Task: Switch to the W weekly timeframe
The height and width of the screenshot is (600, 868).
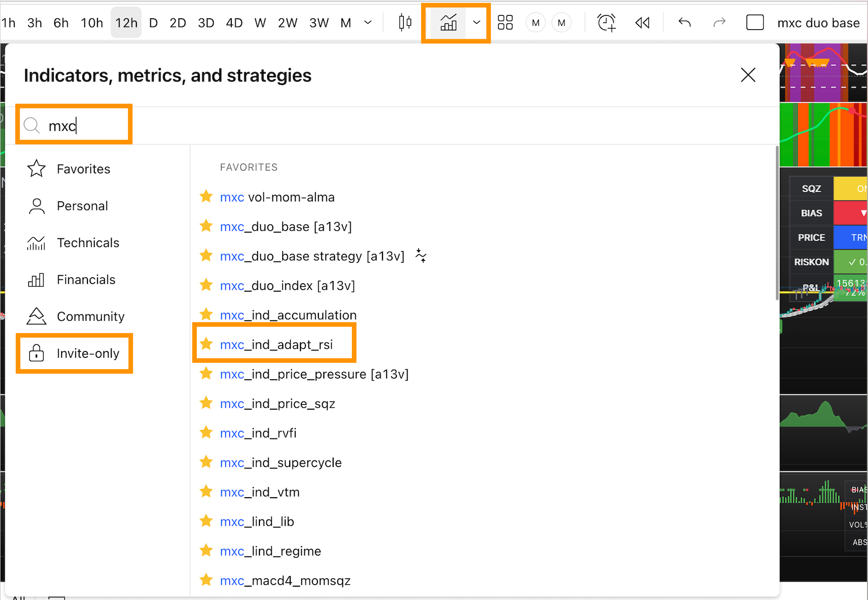Action: pyautogui.click(x=260, y=23)
